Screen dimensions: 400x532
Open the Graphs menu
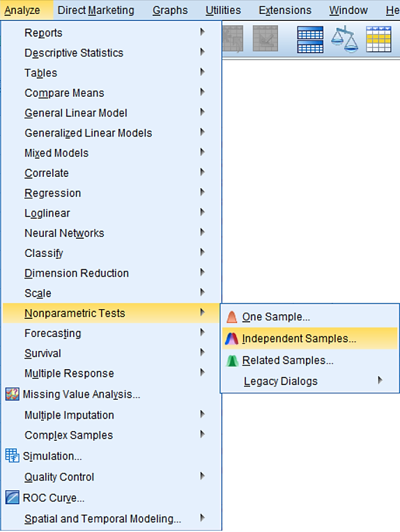click(x=170, y=10)
